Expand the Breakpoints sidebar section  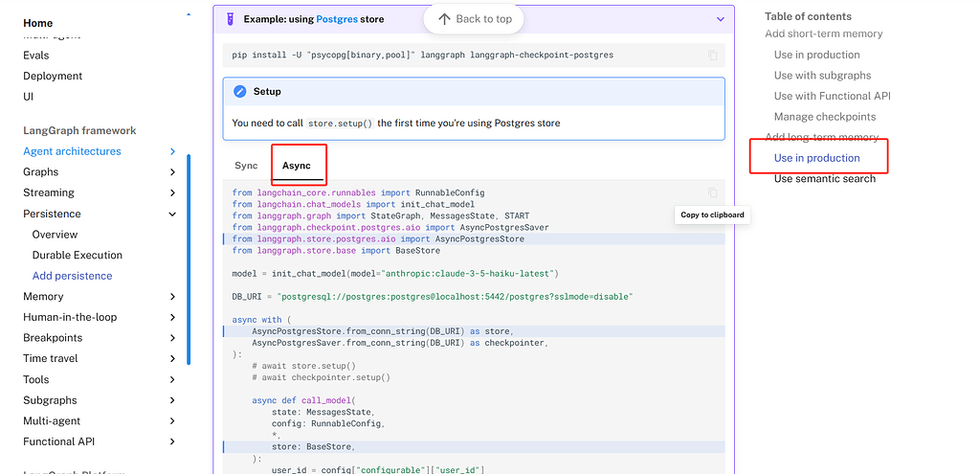tap(172, 338)
